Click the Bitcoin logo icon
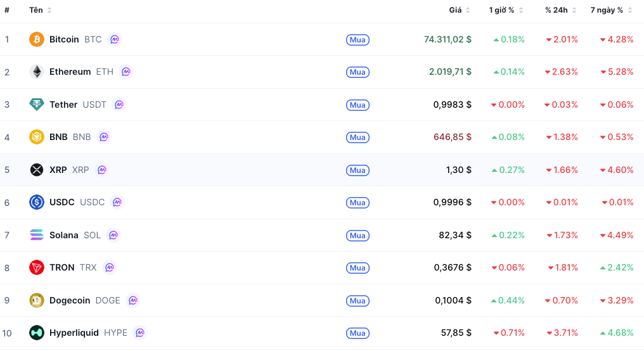This screenshot has height=351, width=644. pyautogui.click(x=37, y=39)
